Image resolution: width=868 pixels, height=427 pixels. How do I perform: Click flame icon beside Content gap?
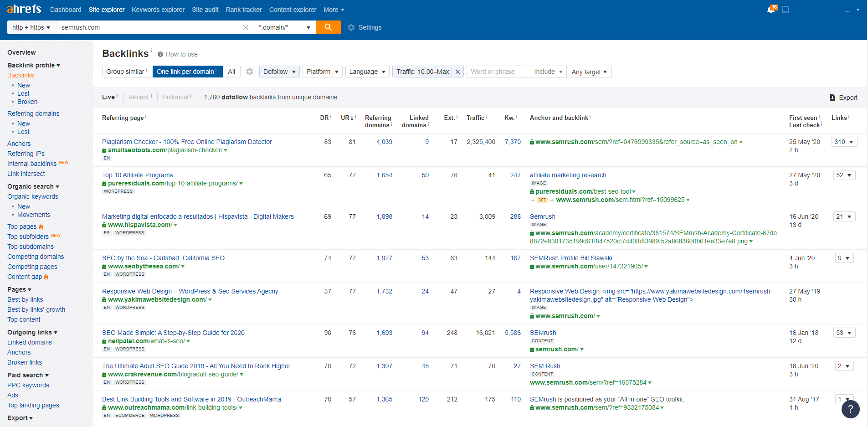[46, 277]
